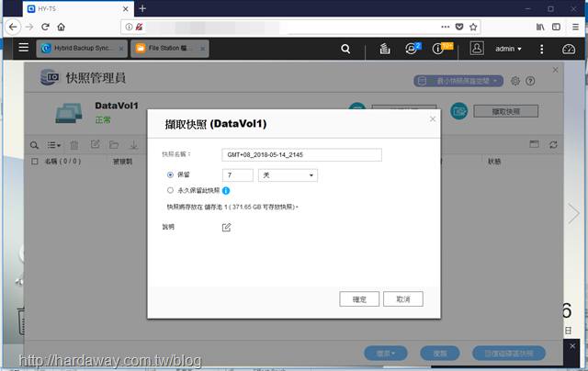Open event notifications icon with 10+ badge
The width and height of the screenshot is (588, 371).
(438, 49)
